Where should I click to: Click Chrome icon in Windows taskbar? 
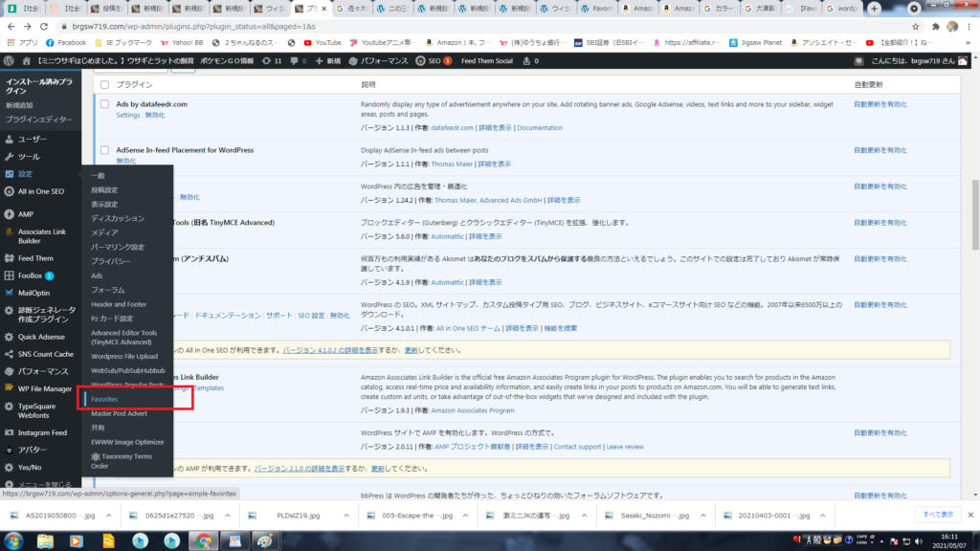point(203,540)
